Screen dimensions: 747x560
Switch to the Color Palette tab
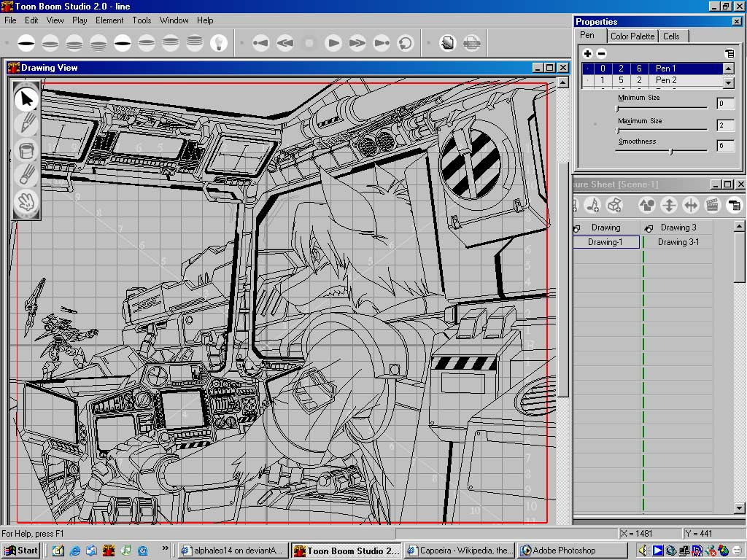[632, 36]
